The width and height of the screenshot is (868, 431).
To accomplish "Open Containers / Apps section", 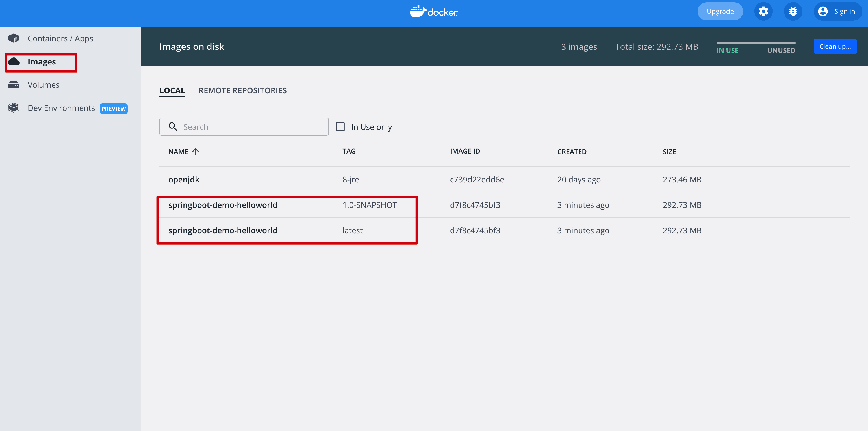I will pos(60,38).
